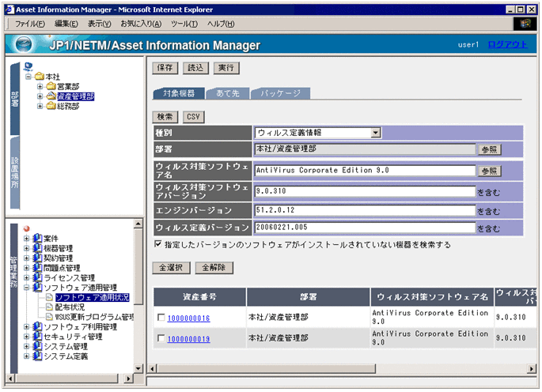Screen dimensions: 542x392
Task: Click the 総務部 folder icon
Action: tap(51, 107)
